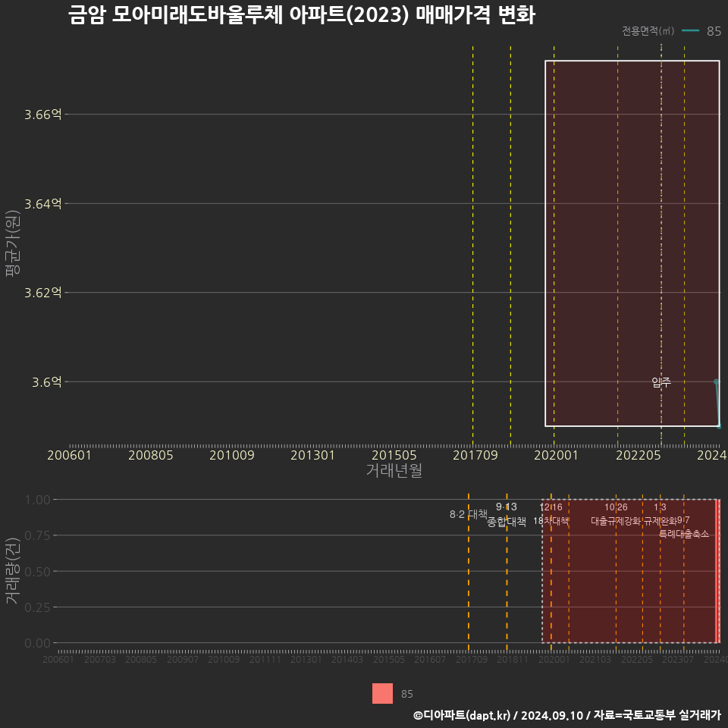The width and height of the screenshot is (728, 728).
Task: Select 202001 on the price chart axis
Action: (556, 455)
